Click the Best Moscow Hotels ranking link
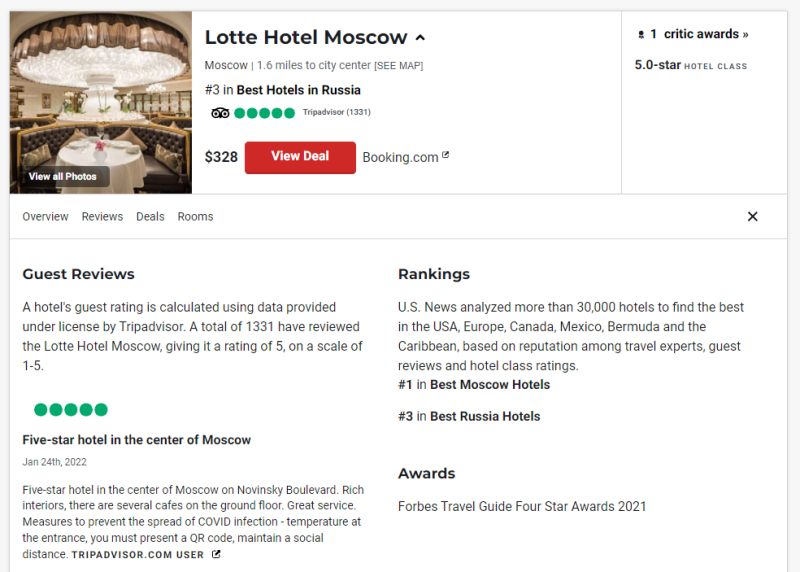Viewport: 800px width, 572px height. [489, 385]
